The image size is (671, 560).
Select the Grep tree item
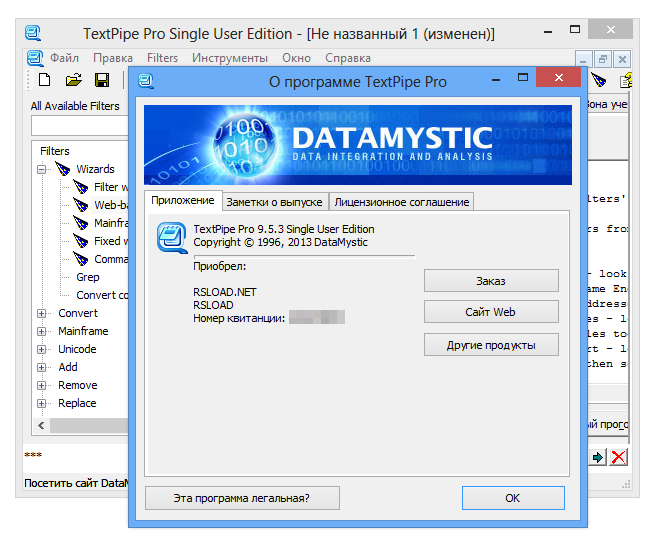pos(88,277)
